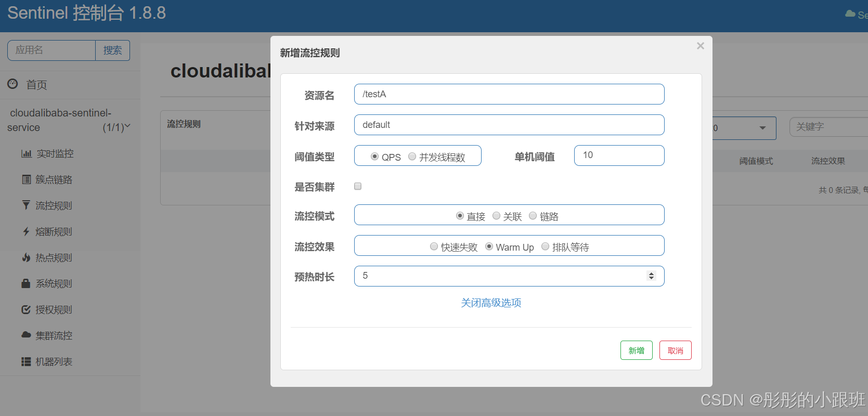Click the 预热时长 spinner arrows

651,276
